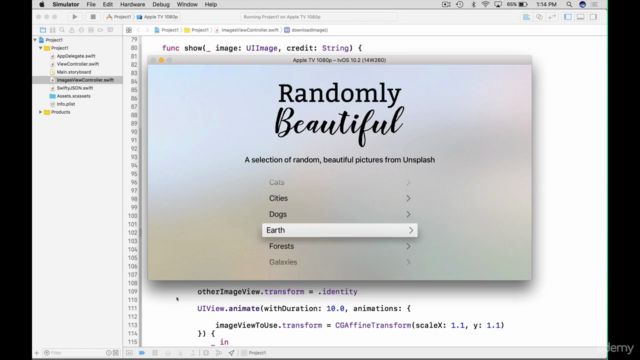The image size is (640, 360).
Task: Open ViewController.swift in navigator
Action: coord(78,64)
